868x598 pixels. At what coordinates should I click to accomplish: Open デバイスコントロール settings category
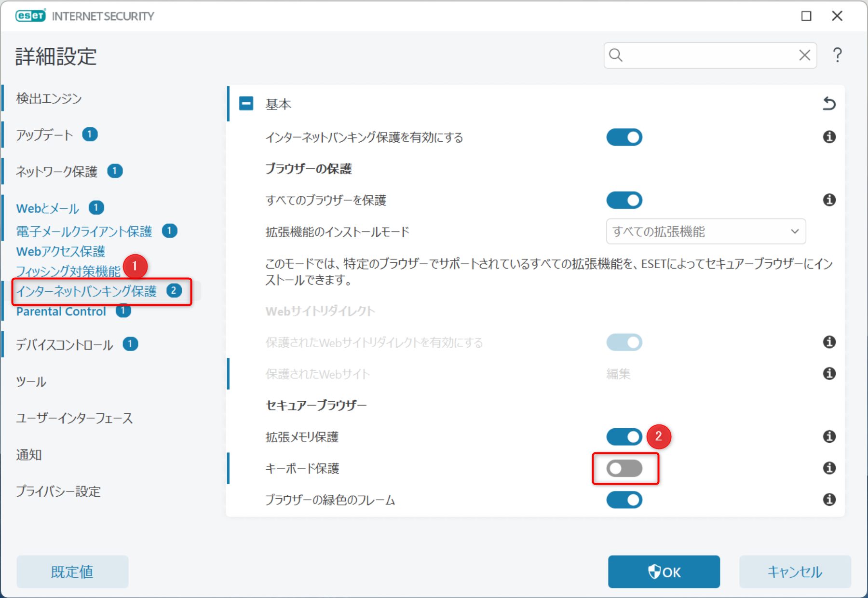tap(65, 344)
